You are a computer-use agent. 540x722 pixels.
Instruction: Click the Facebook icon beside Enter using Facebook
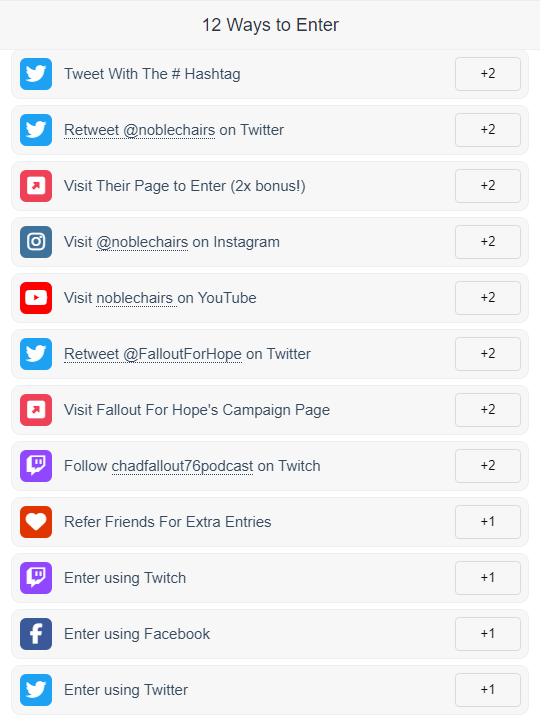(x=36, y=634)
